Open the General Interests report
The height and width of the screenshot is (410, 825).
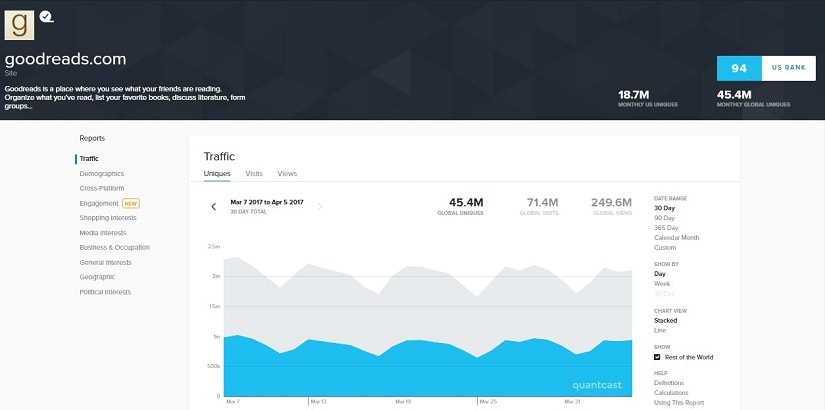click(x=106, y=263)
